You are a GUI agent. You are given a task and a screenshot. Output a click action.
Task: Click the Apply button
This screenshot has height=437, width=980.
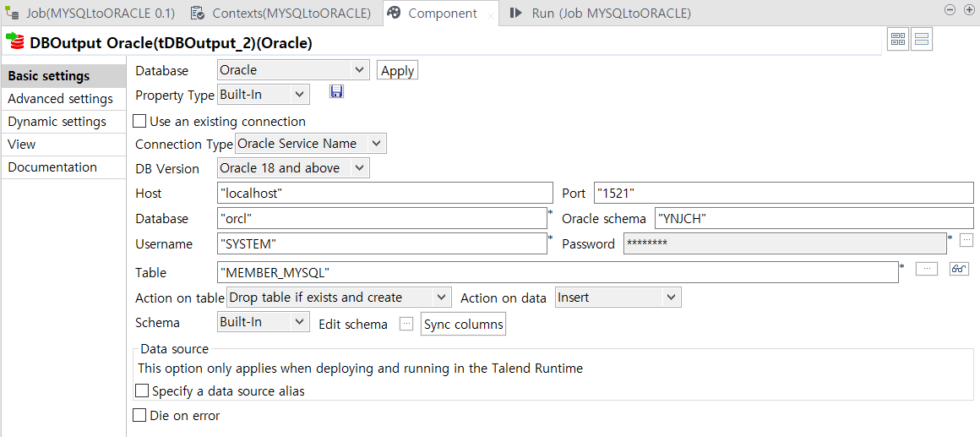point(398,71)
